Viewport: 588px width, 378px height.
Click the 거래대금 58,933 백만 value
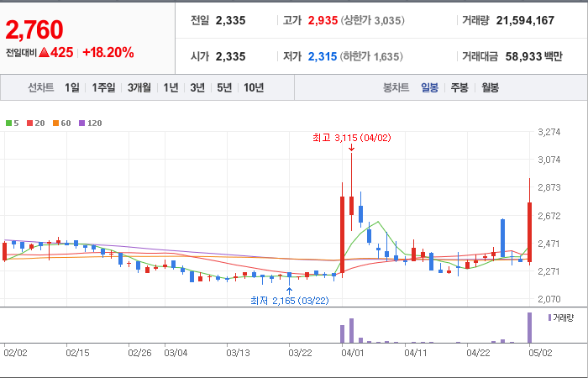[x=533, y=56]
